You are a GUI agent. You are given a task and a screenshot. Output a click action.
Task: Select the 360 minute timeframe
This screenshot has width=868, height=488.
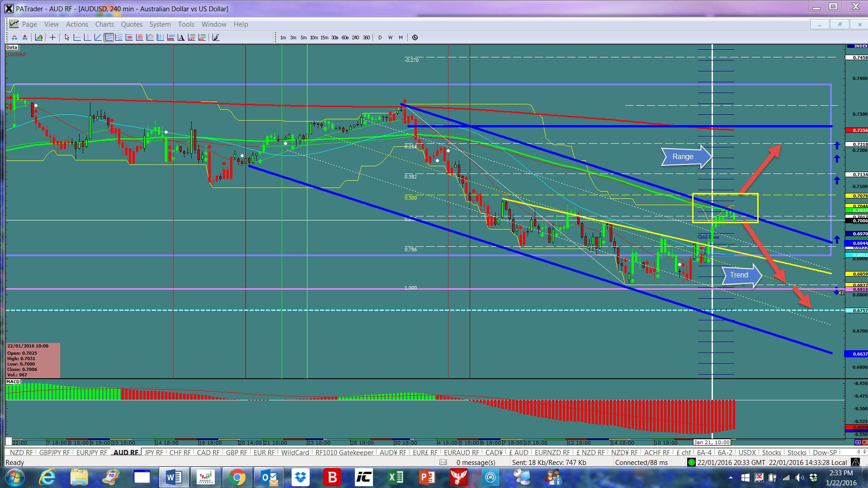pyautogui.click(x=366, y=38)
